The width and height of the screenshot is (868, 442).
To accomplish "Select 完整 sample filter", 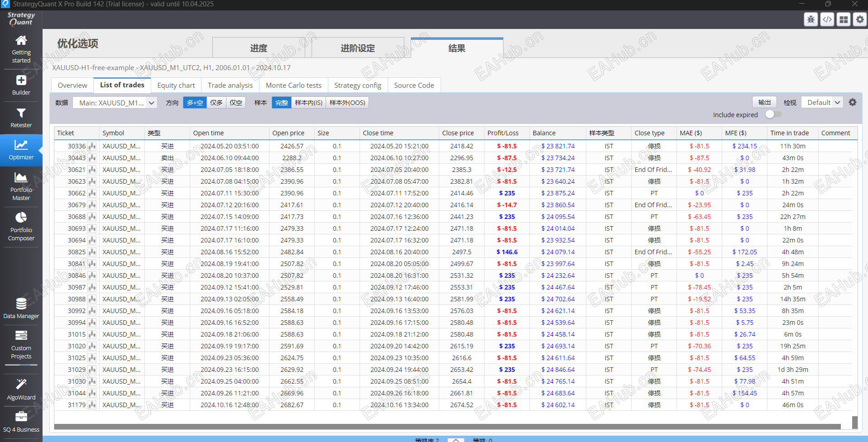I will (x=282, y=103).
